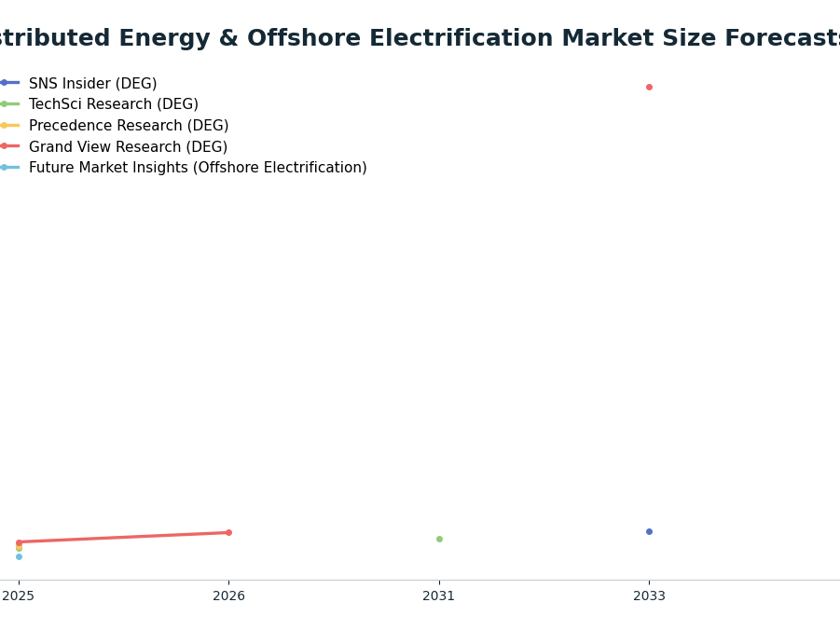Click the blue SNS Insider point at 2033
Image resolution: width=840 pixels, height=630 pixels.
click(x=649, y=532)
